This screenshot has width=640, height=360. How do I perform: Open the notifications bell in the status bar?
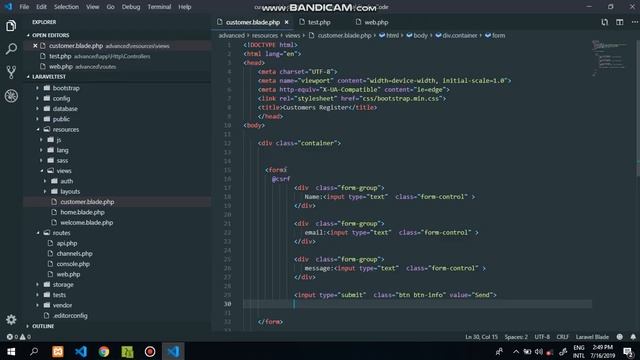tap(633, 337)
